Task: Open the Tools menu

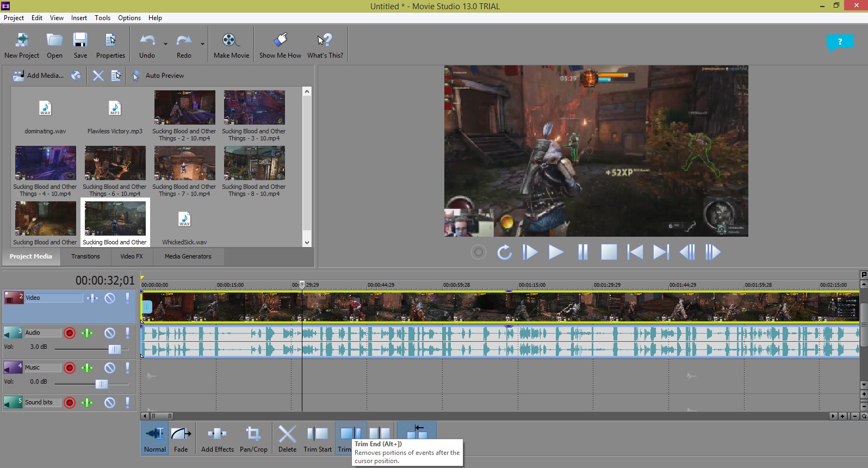Action: click(102, 18)
